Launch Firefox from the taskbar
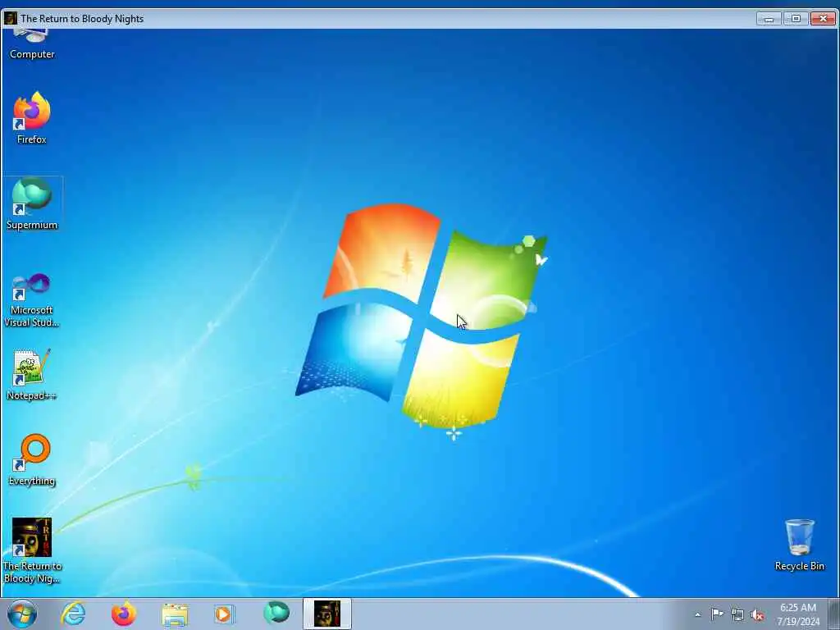This screenshot has width=840, height=630. pos(124,614)
